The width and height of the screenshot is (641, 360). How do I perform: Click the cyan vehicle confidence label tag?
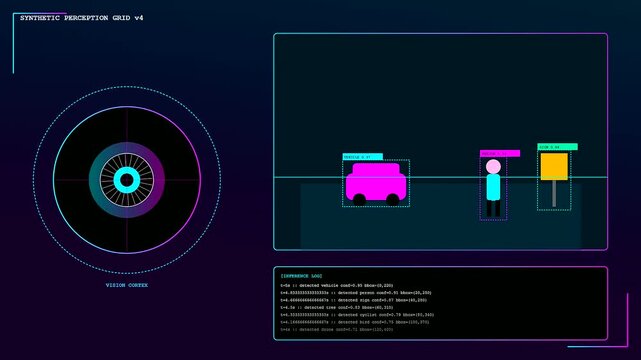click(x=363, y=157)
